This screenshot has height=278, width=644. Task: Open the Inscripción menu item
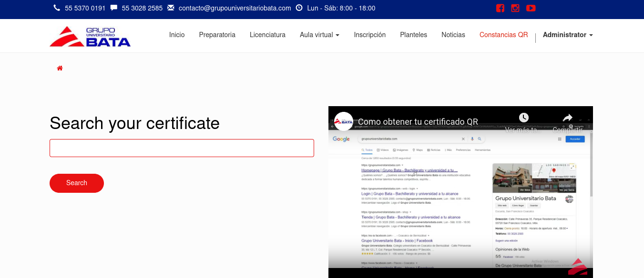(370, 35)
